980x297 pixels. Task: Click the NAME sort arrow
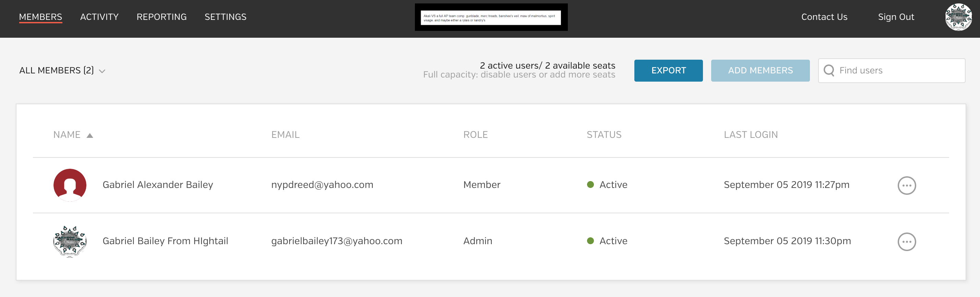click(90, 135)
